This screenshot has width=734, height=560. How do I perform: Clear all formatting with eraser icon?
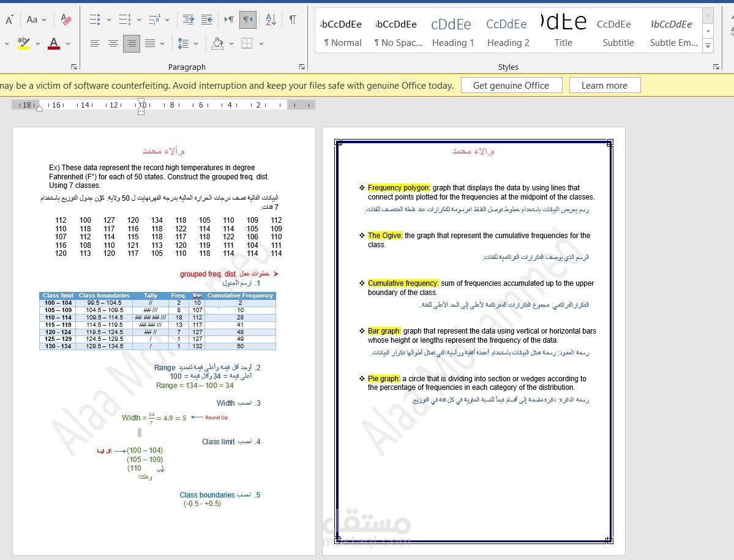pos(66,20)
